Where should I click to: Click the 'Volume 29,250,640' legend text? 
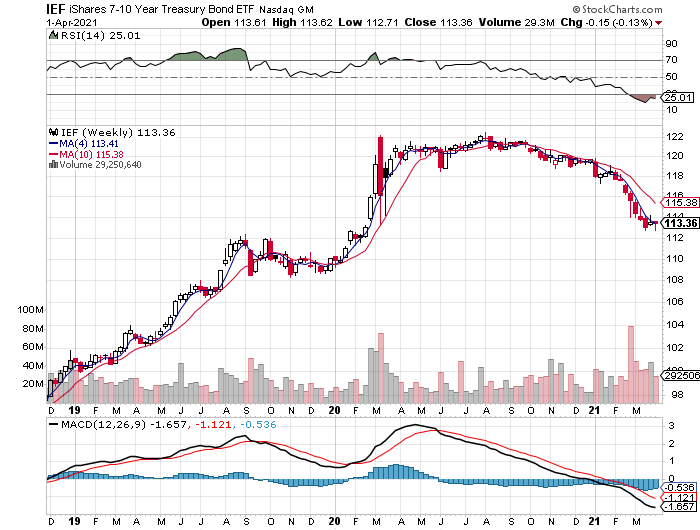point(100,164)
